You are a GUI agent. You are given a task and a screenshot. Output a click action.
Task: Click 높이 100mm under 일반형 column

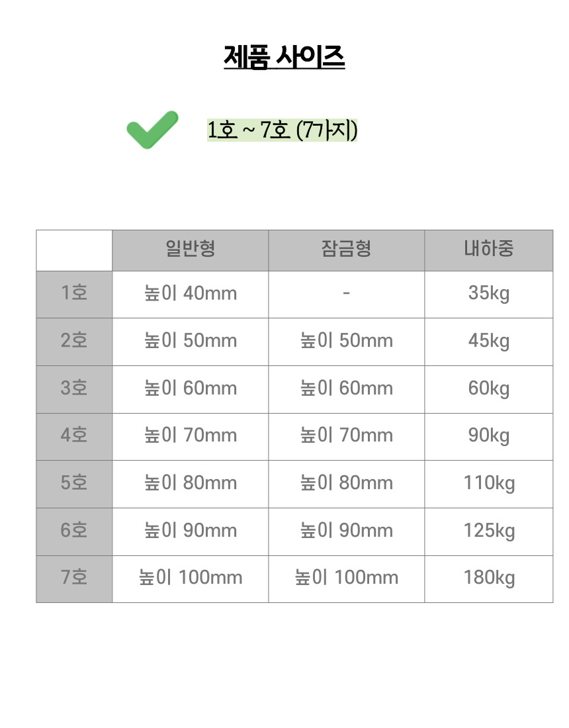(x=191, y=577)
